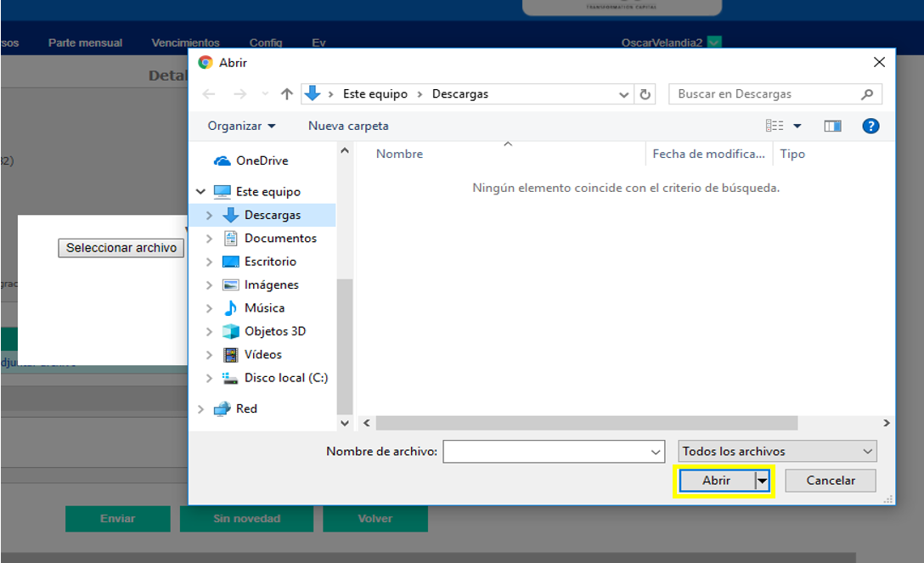Open Parte mensual in the page menu
The height and width of the screenshot is (563, 924).
pyautogui.click(x=86, y=43)
